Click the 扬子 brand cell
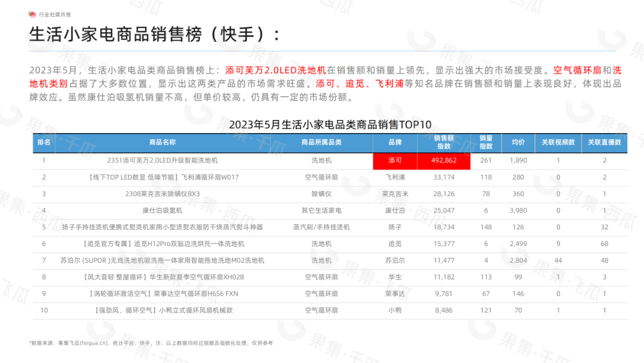 395,227
